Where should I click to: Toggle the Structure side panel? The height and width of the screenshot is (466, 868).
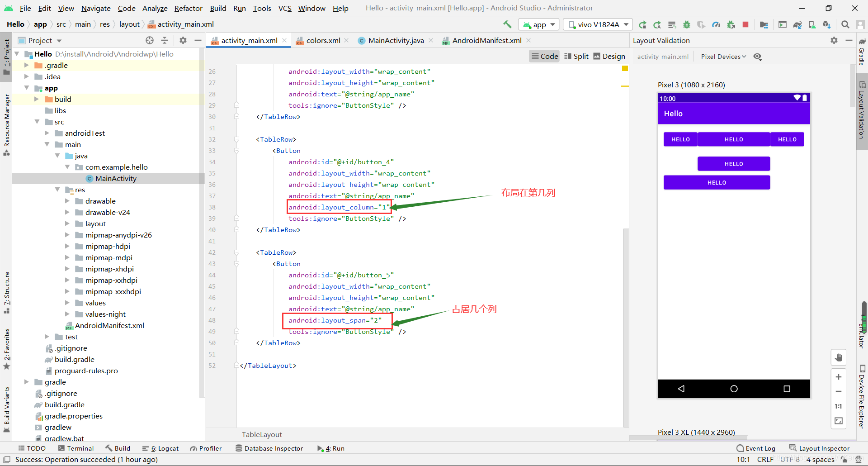pos(7,292)
